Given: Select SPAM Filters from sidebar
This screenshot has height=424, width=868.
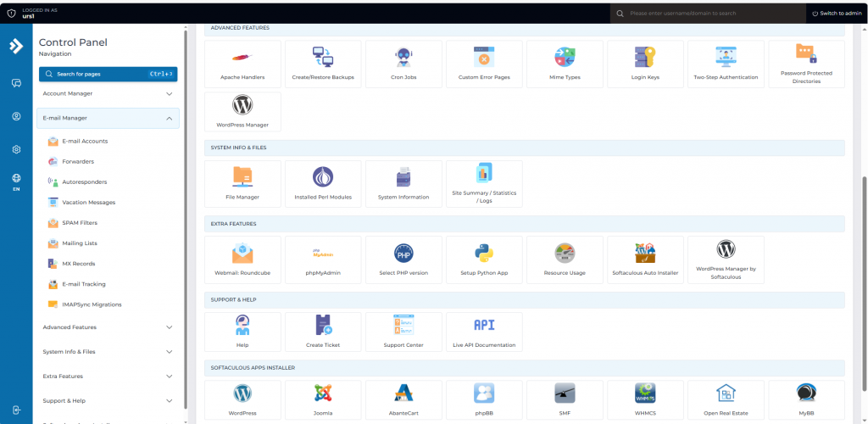Looking at the screenshot, I should tap(79, 223).
